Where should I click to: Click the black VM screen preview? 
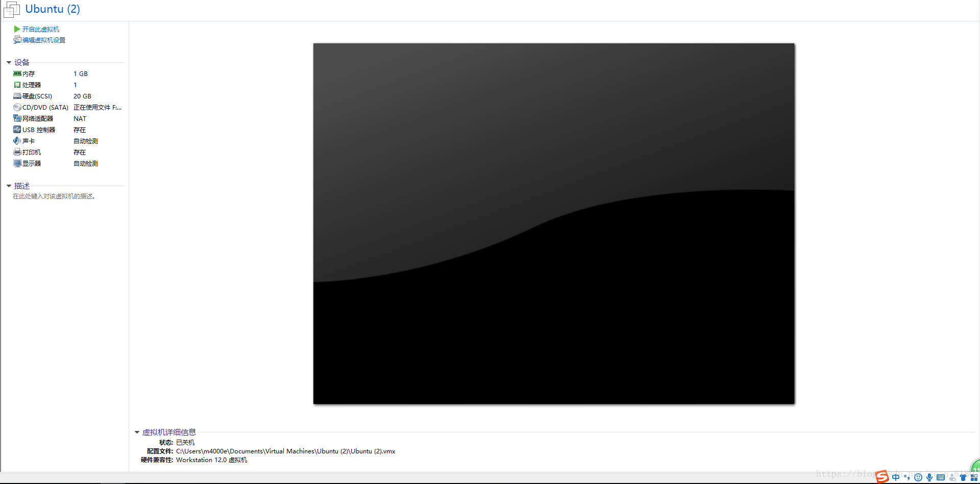click(554, 223)
